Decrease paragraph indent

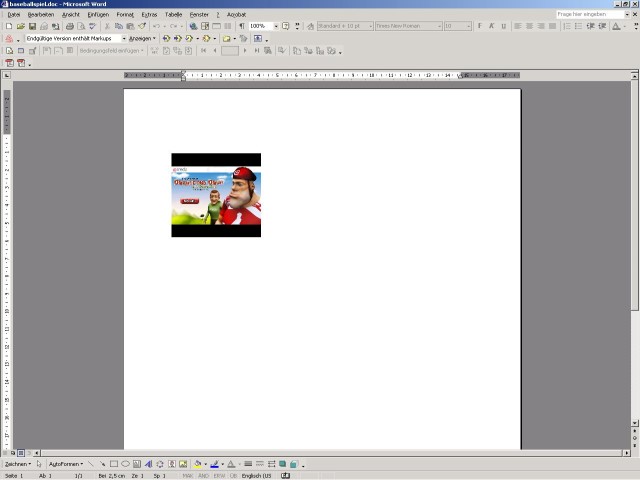590,26
